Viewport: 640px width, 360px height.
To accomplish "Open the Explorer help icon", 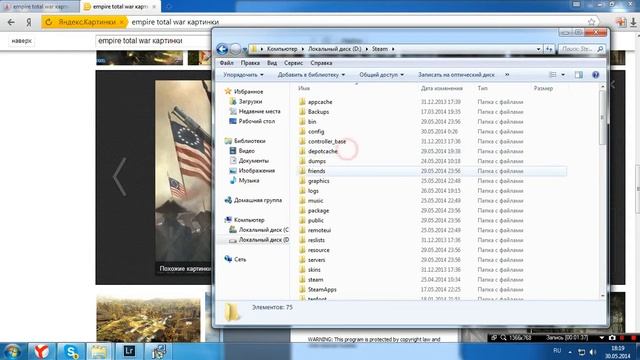I will 596,75.
